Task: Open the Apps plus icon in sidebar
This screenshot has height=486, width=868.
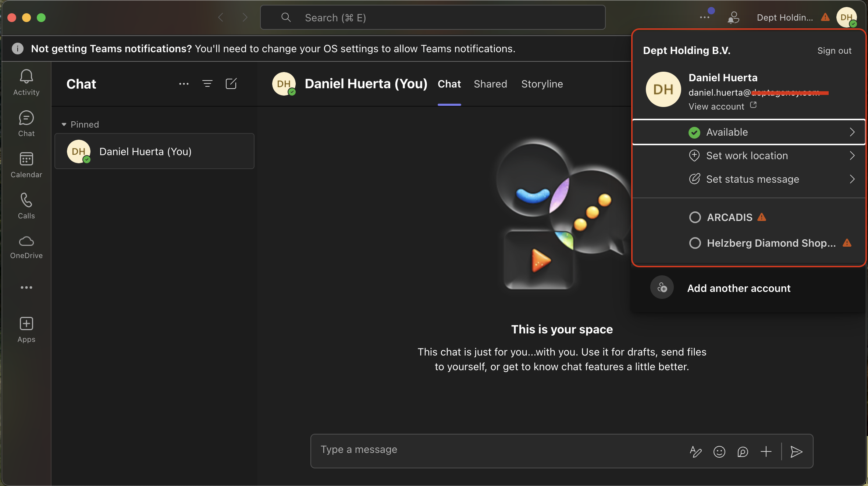Action: coord(26,330)
